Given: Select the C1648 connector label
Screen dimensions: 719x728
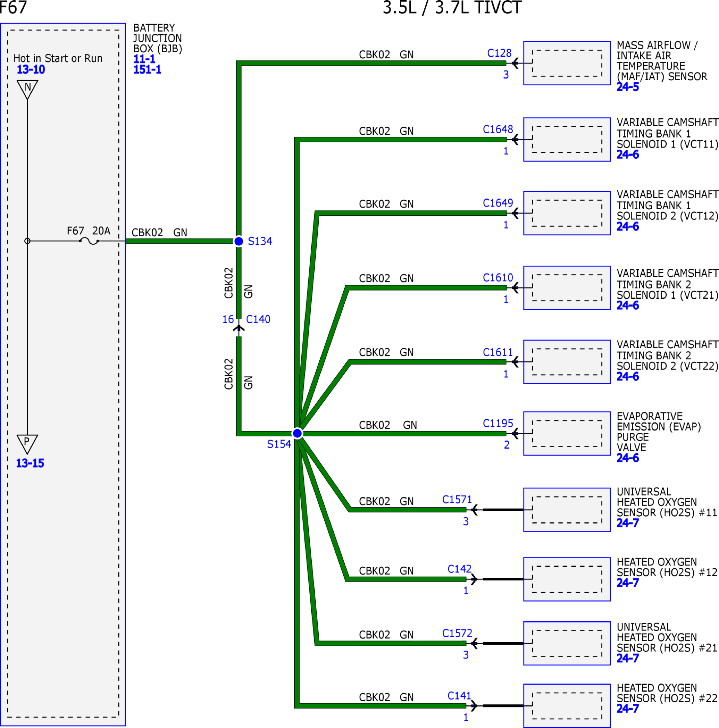Looking at the screenshot, I should click(498, 129).
